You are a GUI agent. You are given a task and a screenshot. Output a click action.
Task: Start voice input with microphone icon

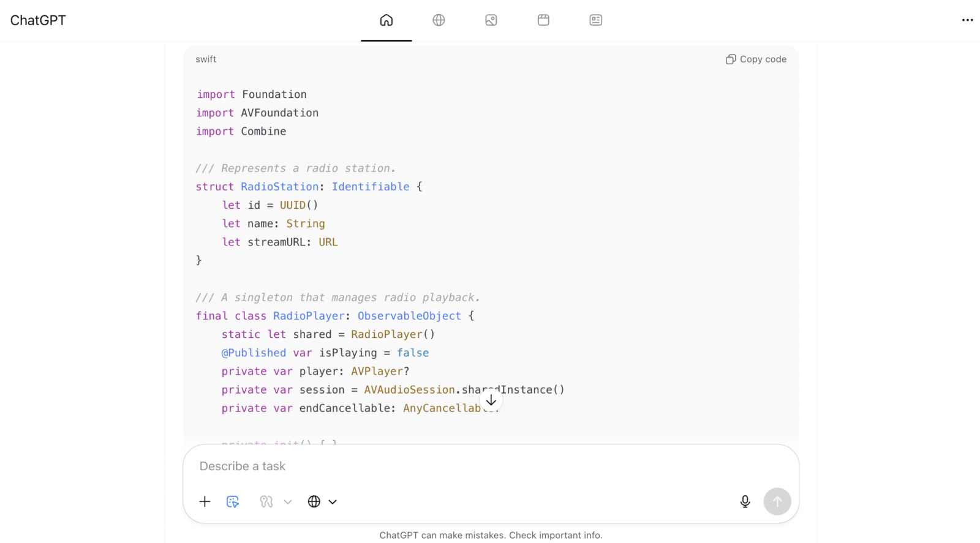tap(745, 501)
